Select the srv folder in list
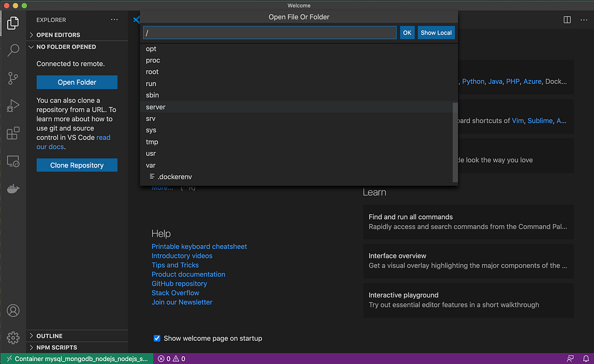The width and height of the screenshot is (594, 364). click(296, 119)
